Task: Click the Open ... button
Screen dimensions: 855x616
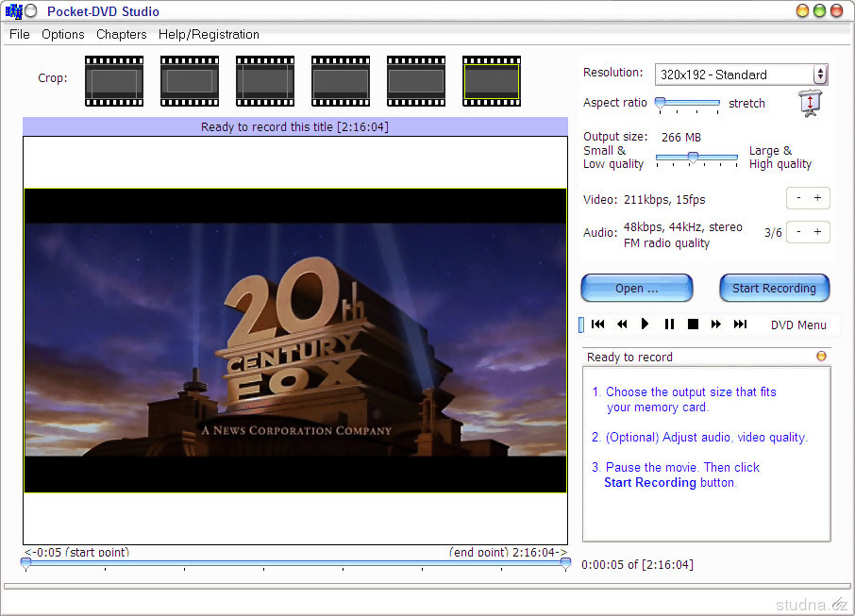Action: [x=636, y=289]
